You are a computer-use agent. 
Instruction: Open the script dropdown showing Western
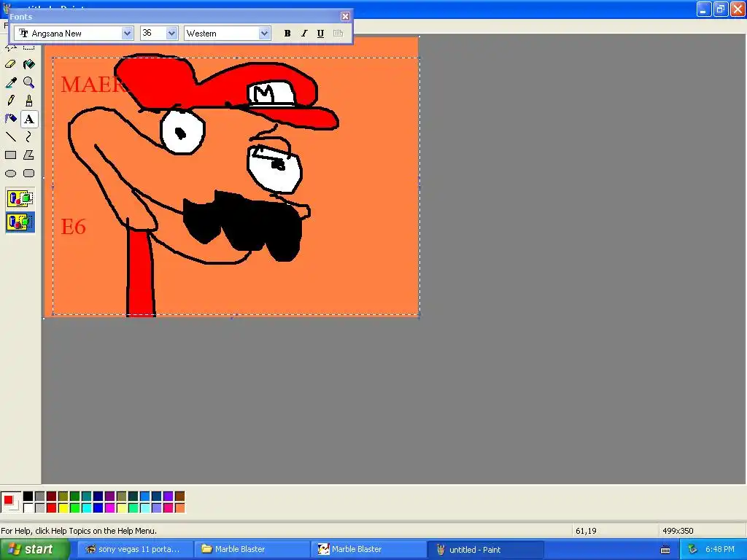[264, 34]
